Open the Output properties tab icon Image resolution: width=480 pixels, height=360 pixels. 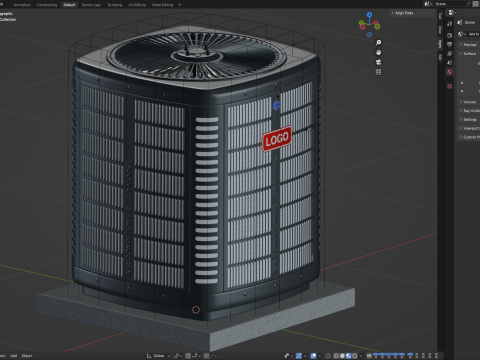[450, 44]
